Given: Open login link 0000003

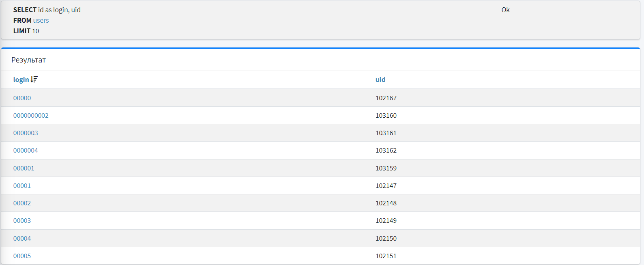Looking at the screenshot, I should click(26, 133).
